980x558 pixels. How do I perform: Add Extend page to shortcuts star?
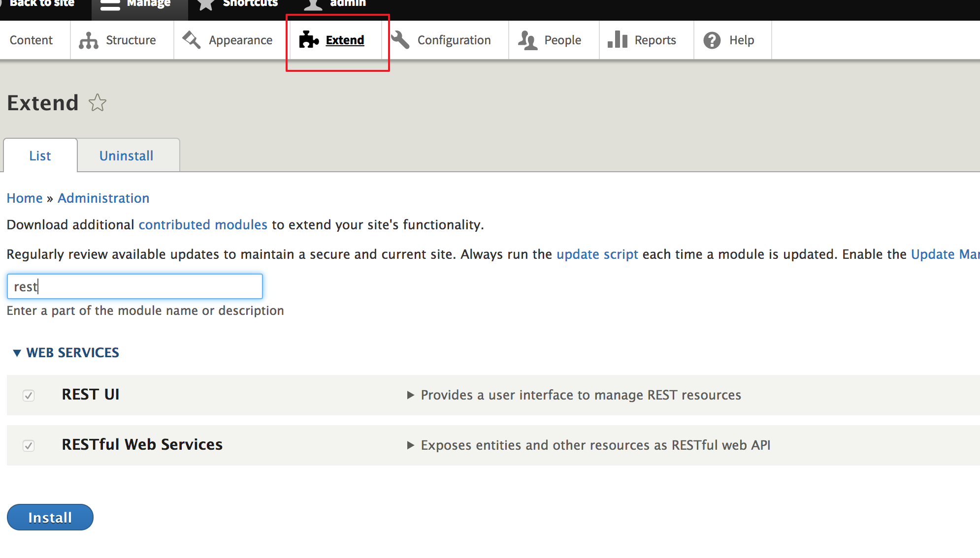[x=98, y=103]
